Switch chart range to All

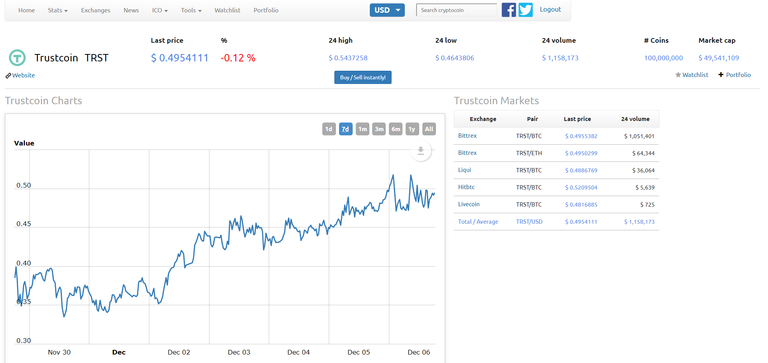click(429, 129)
